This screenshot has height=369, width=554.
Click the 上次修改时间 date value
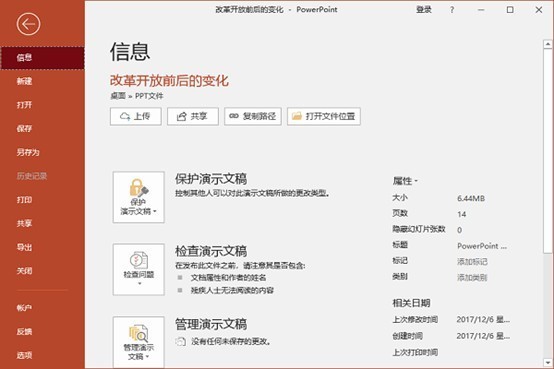pyautogui.click(x=483, y=320)
